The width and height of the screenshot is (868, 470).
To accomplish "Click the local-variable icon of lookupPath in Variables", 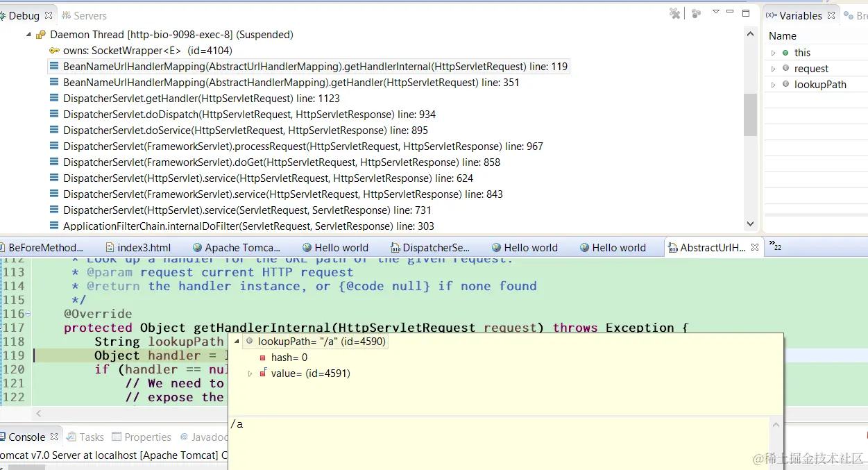I will [x=785, y=84].
